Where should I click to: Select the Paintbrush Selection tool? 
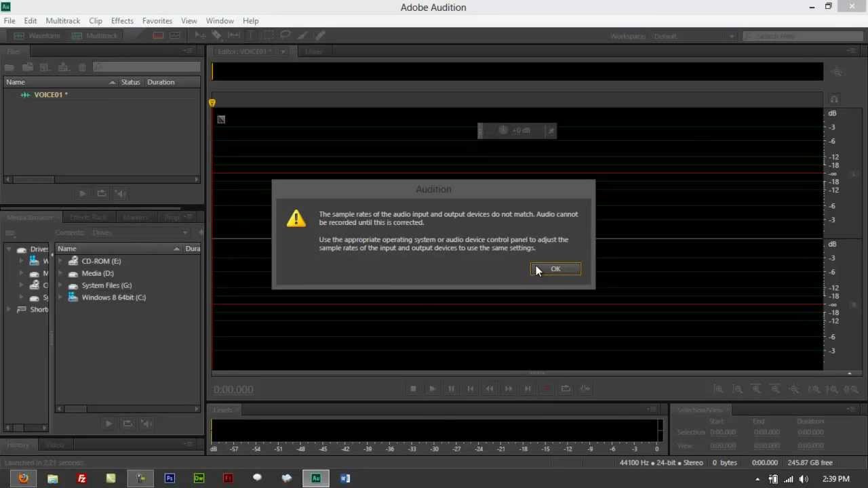tap(303, 36)
